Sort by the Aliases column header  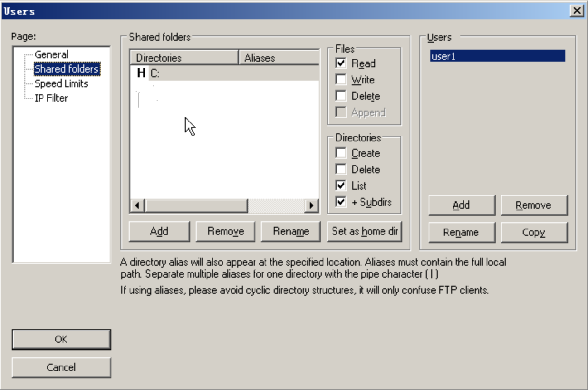[x=278, y=58]
